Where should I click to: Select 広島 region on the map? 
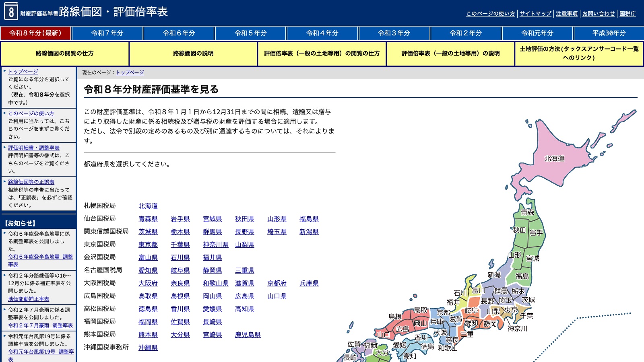402,329
